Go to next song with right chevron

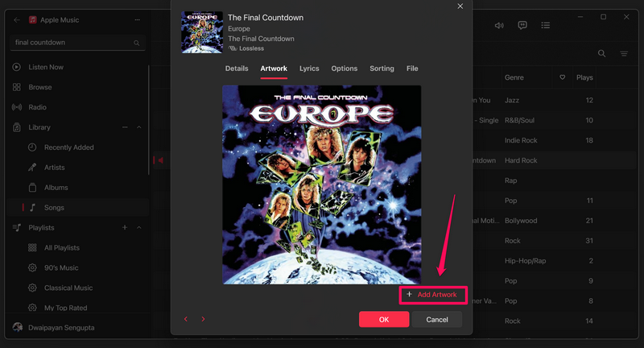click(x=203, y=319)
